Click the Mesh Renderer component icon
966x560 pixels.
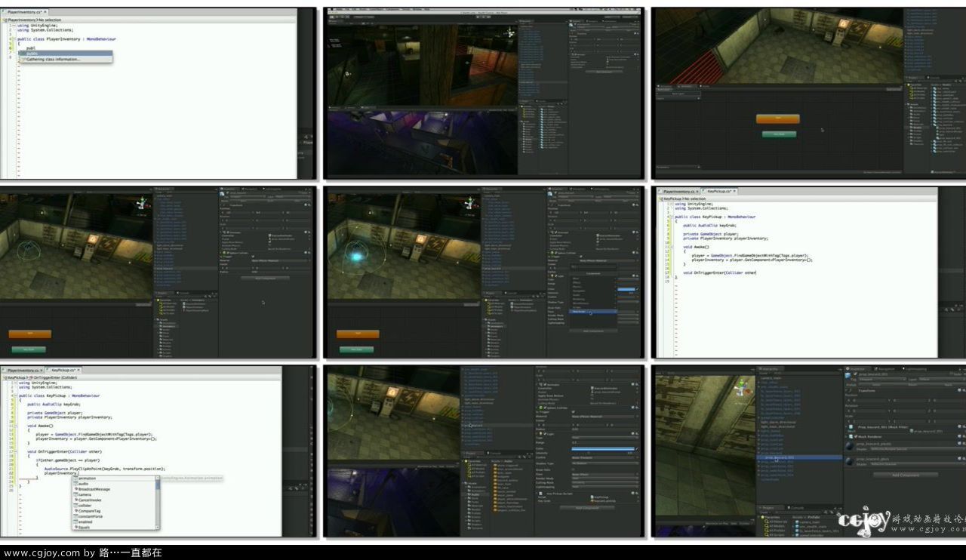[x=850, y=436]
